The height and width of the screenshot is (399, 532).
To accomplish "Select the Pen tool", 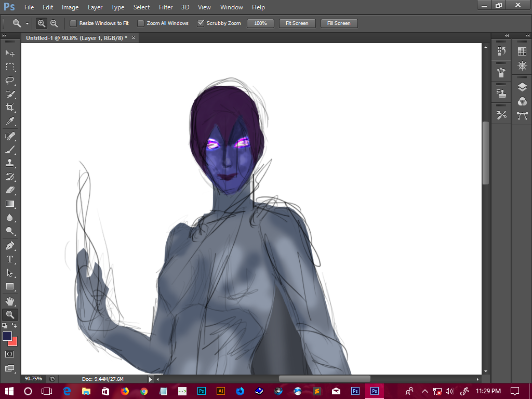I will (x=10, y=246).
